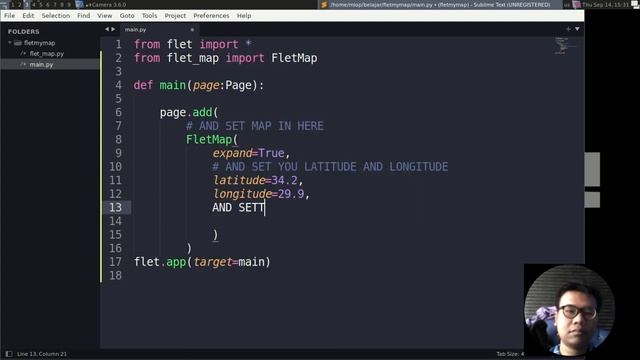Click comment '# AND SET MAP IN HERE'
Screen dimensions: 640x360
(x=255, y=126)
